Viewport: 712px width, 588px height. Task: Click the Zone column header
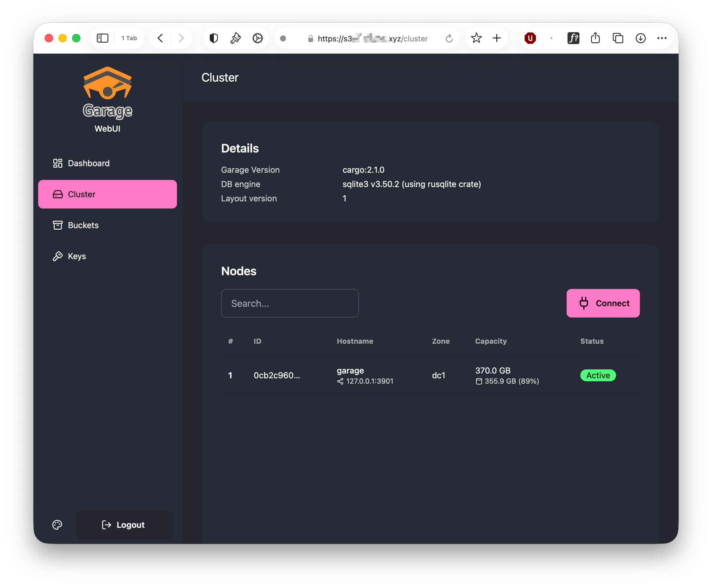pos(441,341)
